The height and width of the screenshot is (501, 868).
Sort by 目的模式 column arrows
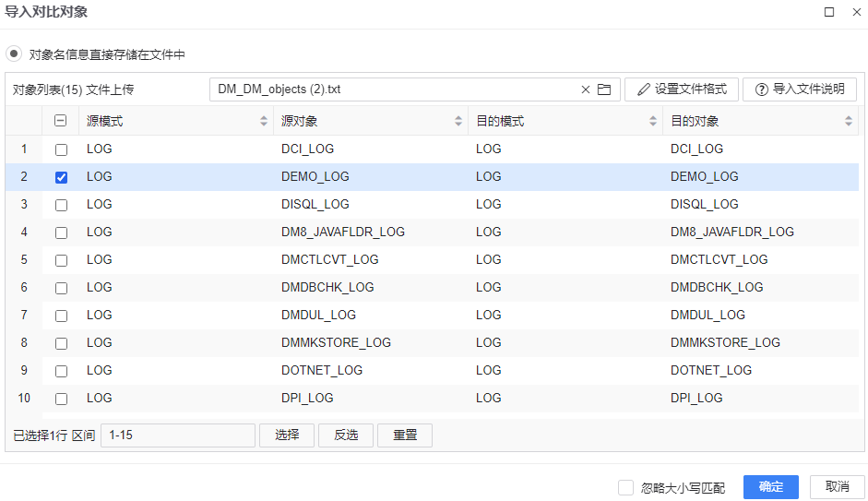[x=653, y=121]
